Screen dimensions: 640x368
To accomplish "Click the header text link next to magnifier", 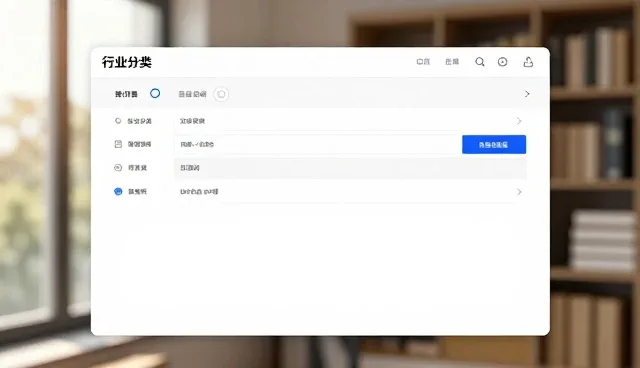I will [452, 62].
